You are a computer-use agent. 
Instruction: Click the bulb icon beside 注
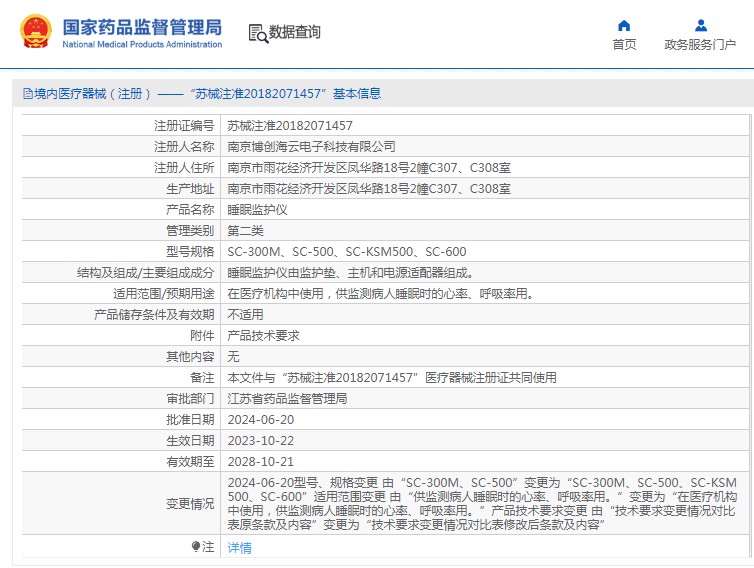coord(196,546)
